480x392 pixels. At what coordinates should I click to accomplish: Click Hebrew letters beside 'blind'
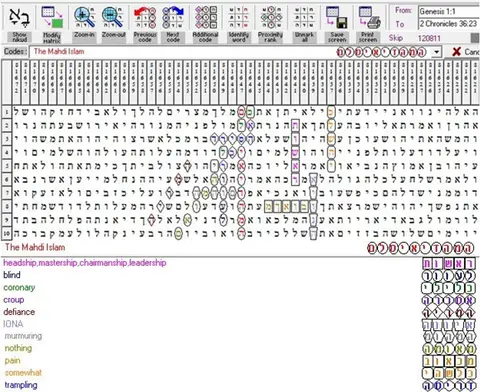[x=449, y=276]
